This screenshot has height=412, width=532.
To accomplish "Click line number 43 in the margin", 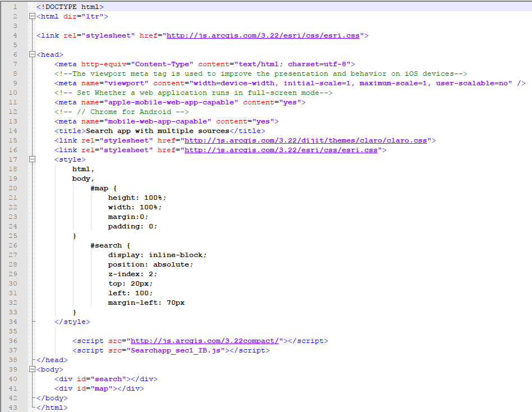I will pos(13,408).
